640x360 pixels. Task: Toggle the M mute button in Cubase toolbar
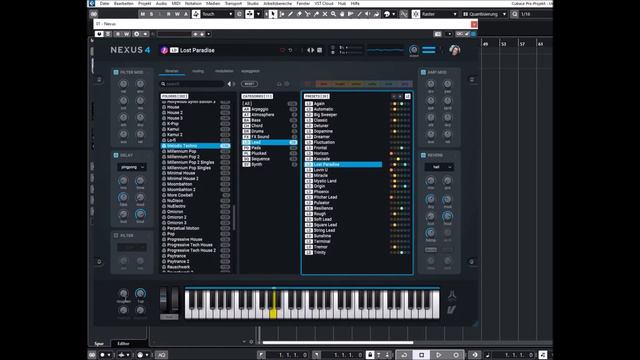(142, 14)
